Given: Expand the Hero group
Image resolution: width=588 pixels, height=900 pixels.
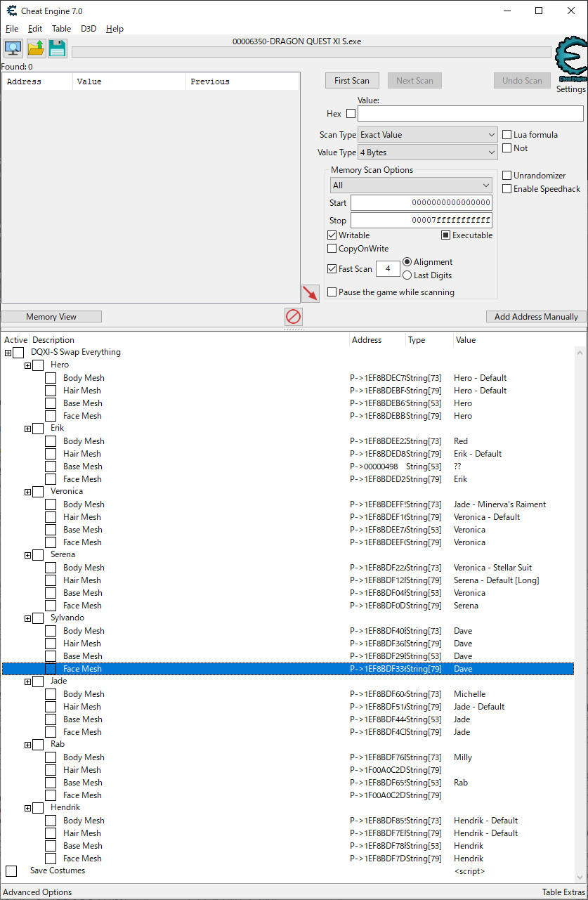Looking at the screenshot, I should (x=28, y=365).
